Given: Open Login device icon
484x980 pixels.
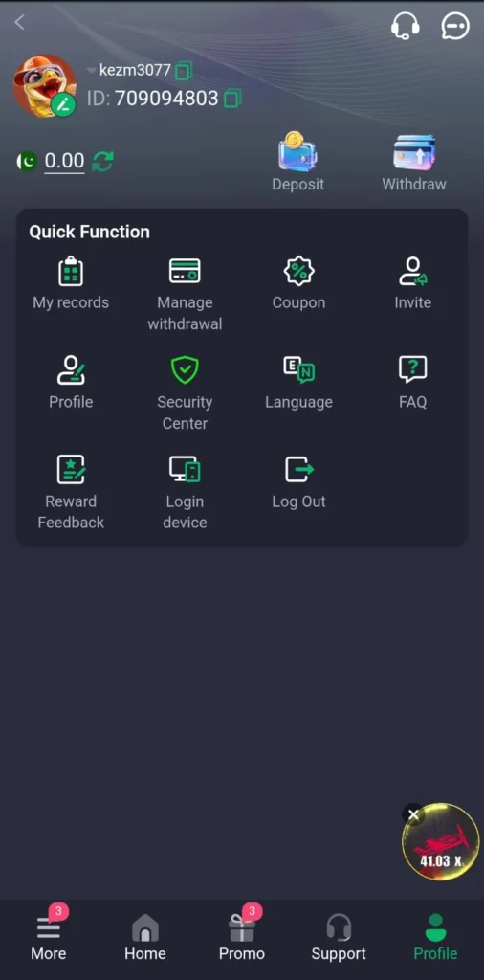Looking at the screenshot, I should click(x=185, y=469).
